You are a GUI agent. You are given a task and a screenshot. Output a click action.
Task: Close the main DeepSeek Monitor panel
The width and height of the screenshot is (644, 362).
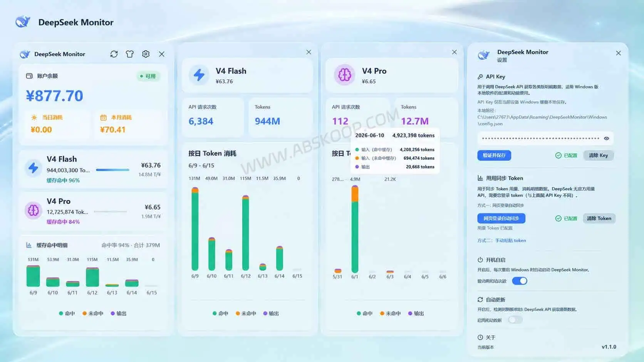162,54
